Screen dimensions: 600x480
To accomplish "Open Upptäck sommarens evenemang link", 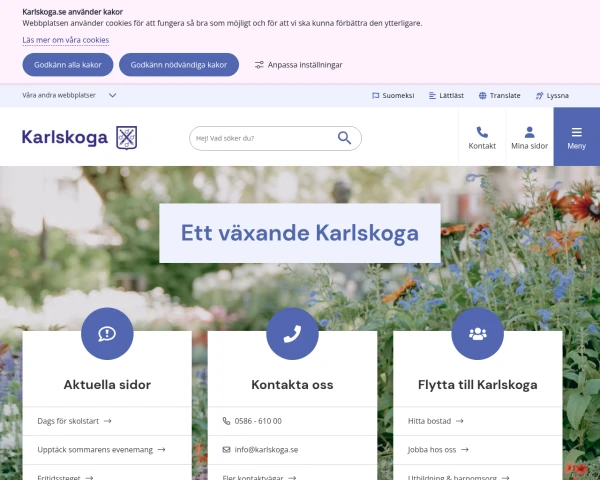I will coord(101,450).
